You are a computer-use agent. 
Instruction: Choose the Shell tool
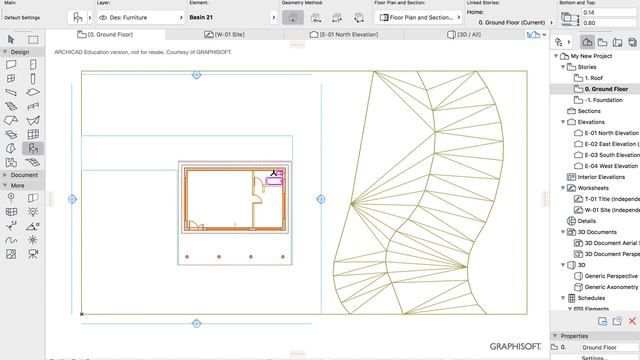33,120
